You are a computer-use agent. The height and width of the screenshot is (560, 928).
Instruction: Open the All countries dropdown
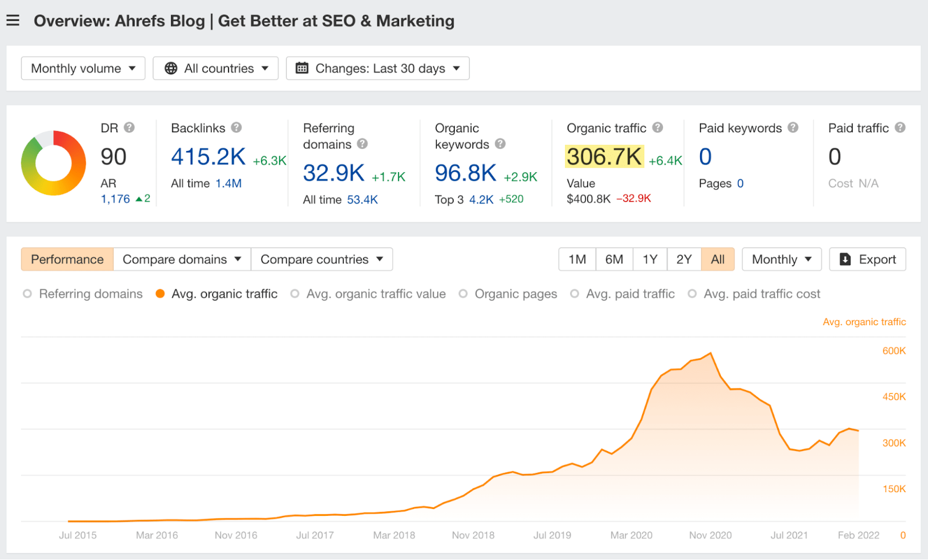(216, 68)
